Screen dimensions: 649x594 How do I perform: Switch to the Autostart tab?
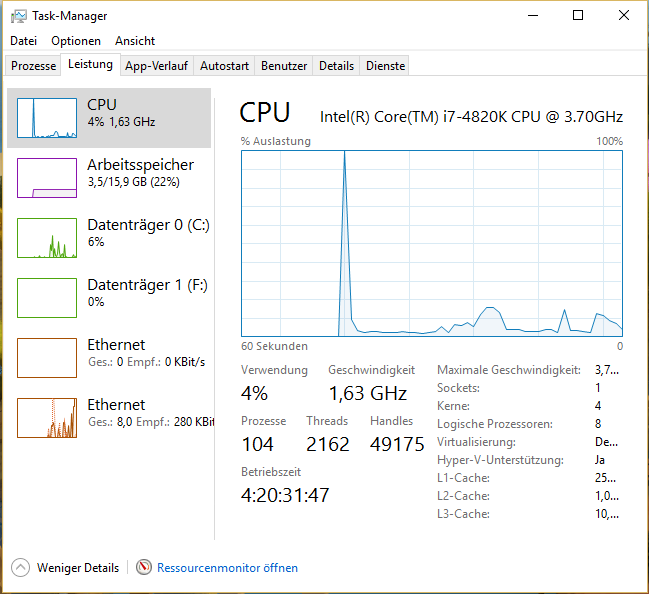tap(224, 66)
